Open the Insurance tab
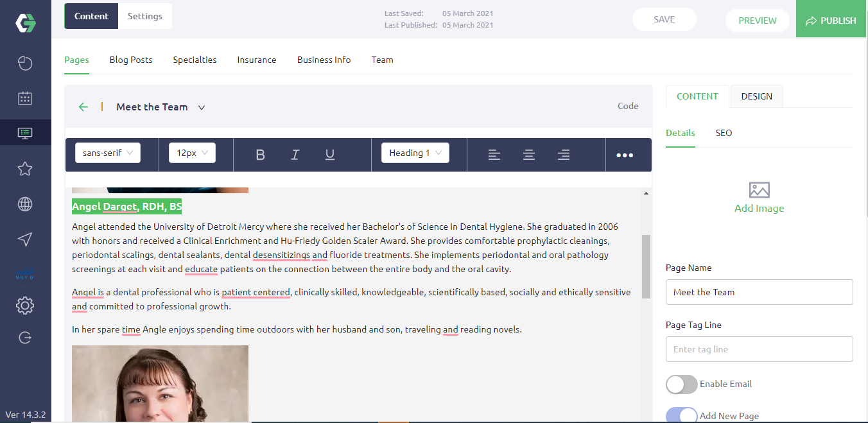 (257, 60)
